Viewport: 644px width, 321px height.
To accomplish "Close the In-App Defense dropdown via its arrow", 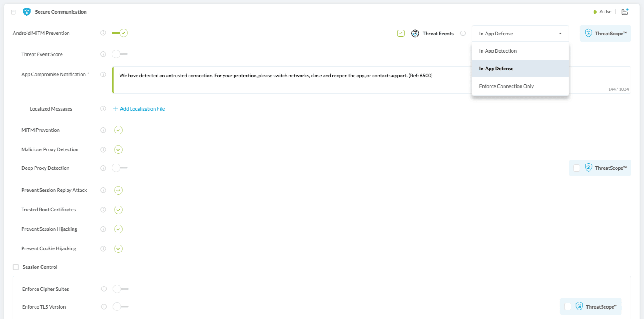I will pyautogui.click(x=560, y=34).
